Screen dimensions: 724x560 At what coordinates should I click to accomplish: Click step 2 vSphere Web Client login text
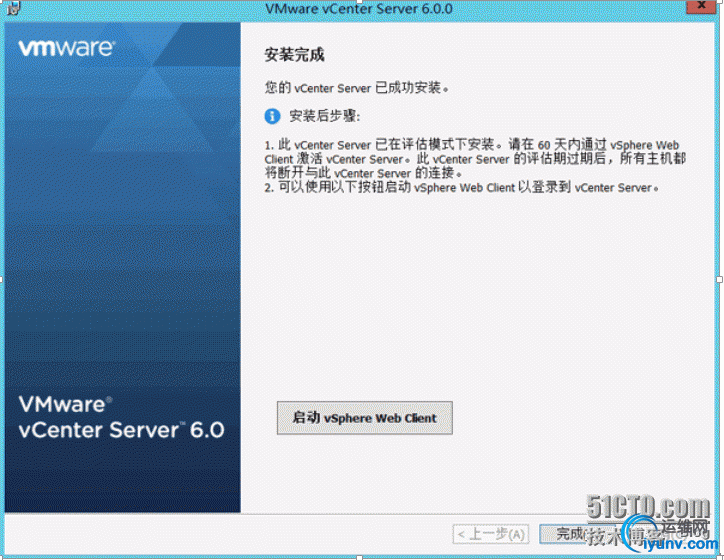pos(461,187)
